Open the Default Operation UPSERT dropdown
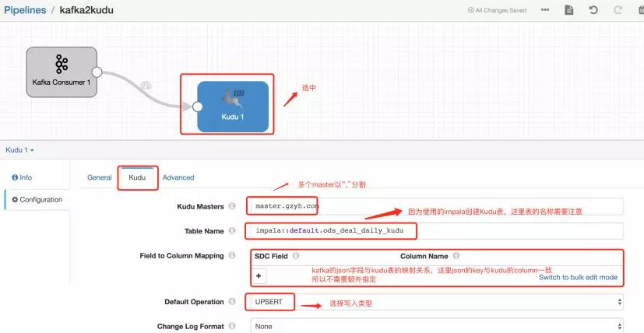The height and width of the screenshot is (333, 644). [437, 302]
